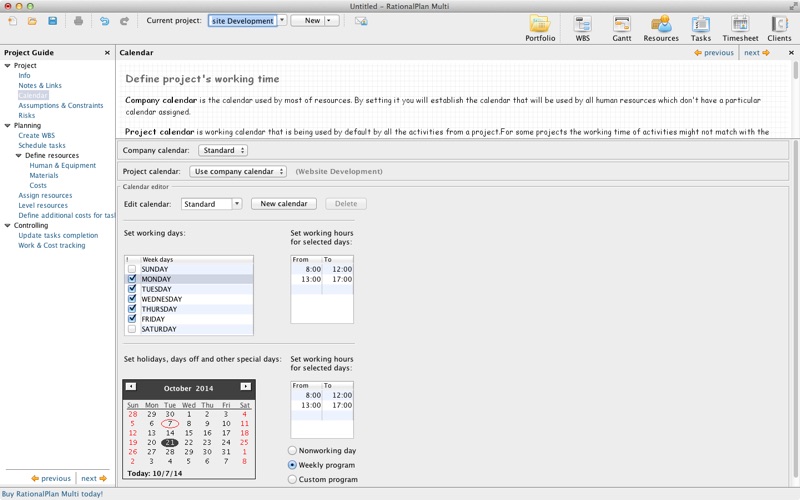Viewport: 800px width, 500px height.
Task: Open the Current project dropdown arrow
Action: pyautogui.click(x=282, y=20)
